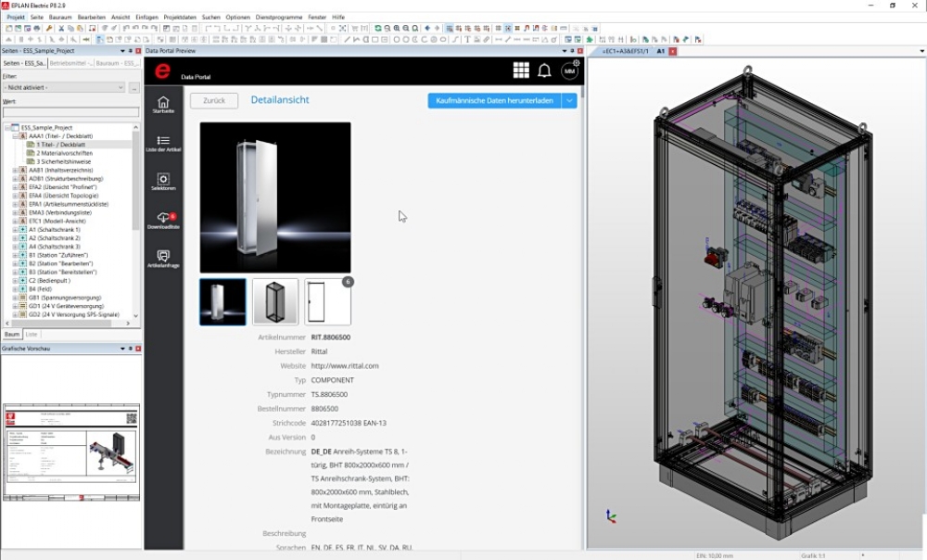This screenshot has height=560, width=927.
Task: Select the second cabinet frame thumbnail
Action: tap(275, 302)
